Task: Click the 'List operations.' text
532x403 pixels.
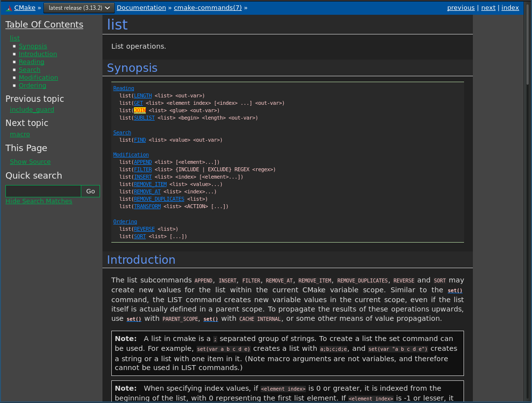Action: tap(139, 46)
